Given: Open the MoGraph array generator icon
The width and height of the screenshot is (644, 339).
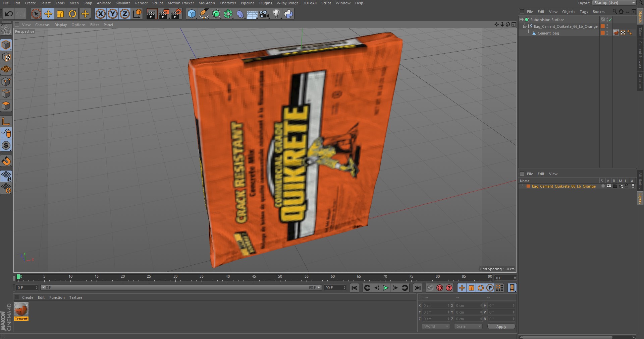Looking at the screenshot, I should (228, 14).
